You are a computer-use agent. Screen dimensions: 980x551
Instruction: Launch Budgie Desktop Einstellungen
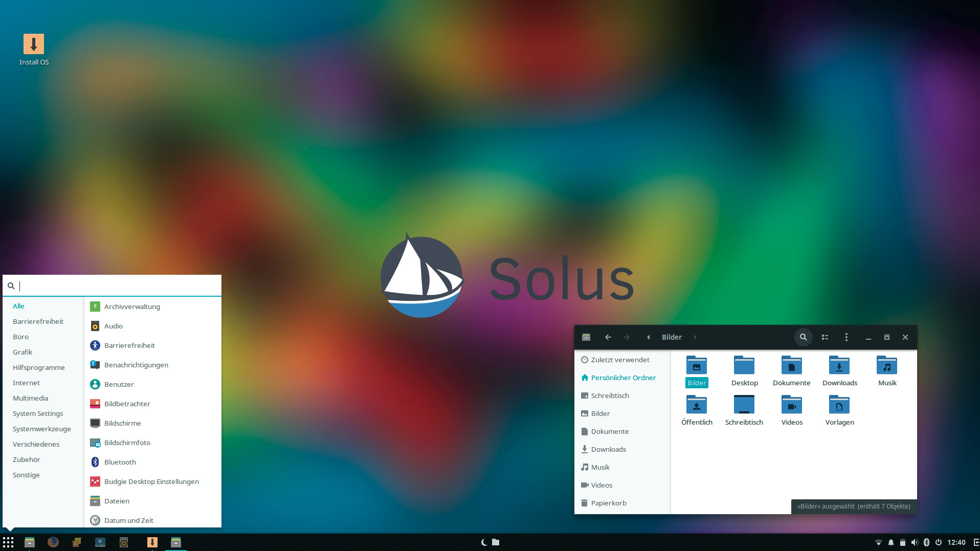pos(151,481)
